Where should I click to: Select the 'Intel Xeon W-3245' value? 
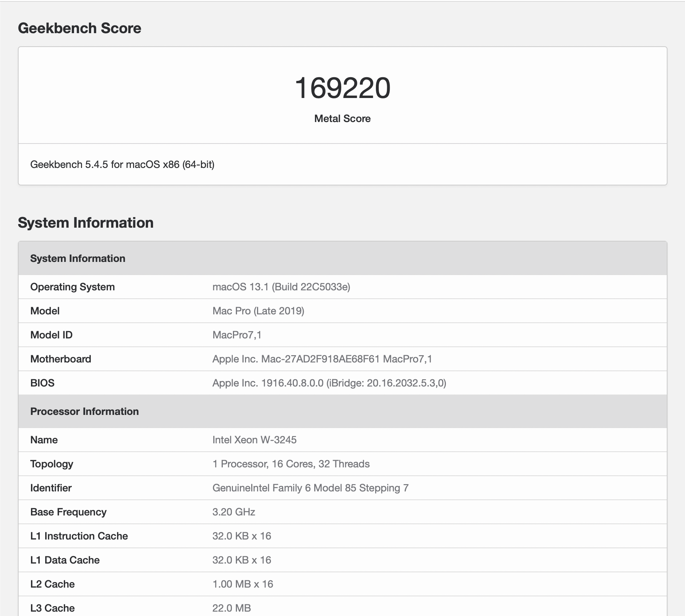pos(254,440)
